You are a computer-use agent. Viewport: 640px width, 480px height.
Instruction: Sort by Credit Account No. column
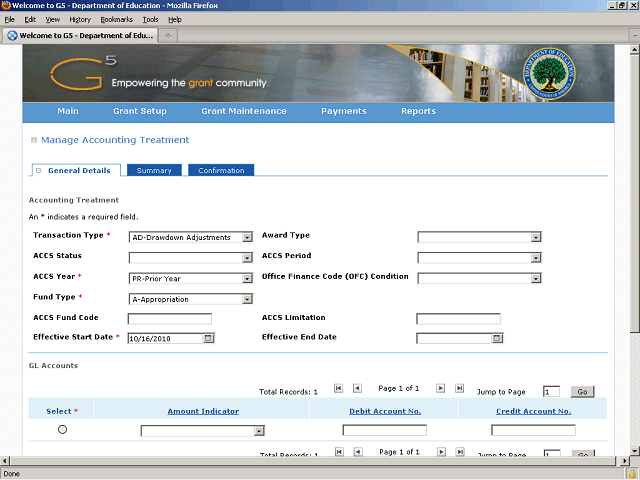point(533,411)
